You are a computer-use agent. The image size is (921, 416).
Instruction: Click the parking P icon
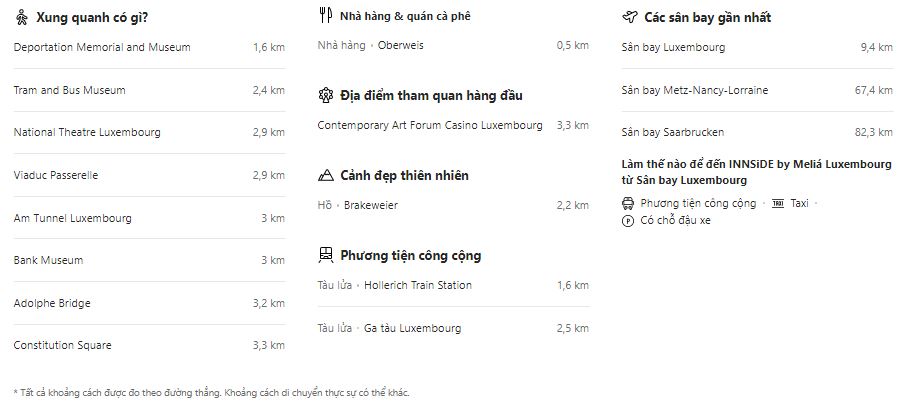click(x=628, y=220)
